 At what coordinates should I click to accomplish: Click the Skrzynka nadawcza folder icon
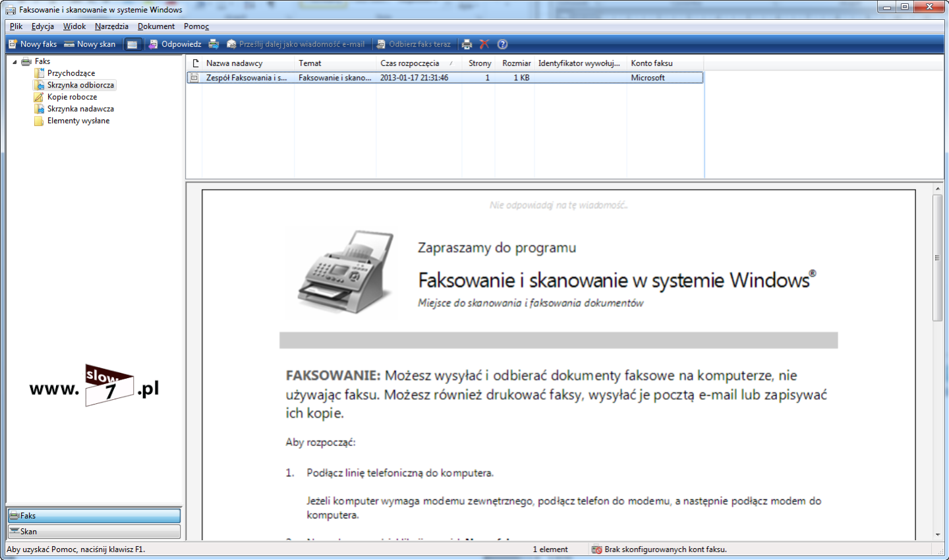tap(39, 109)
